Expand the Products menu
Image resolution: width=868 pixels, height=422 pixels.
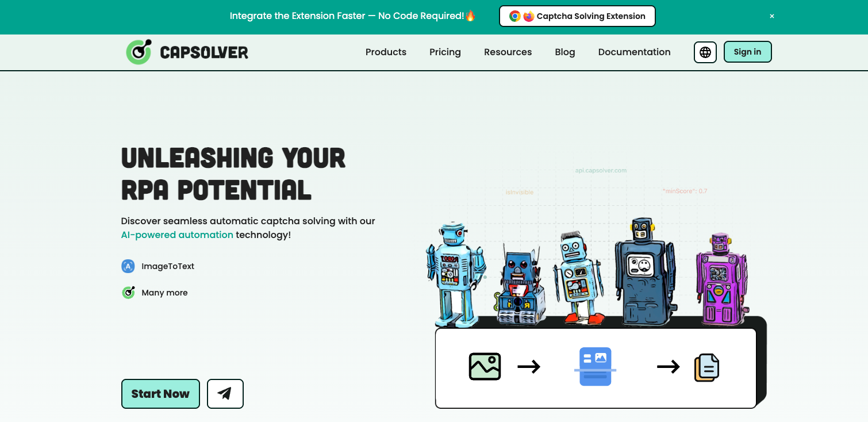386,52
